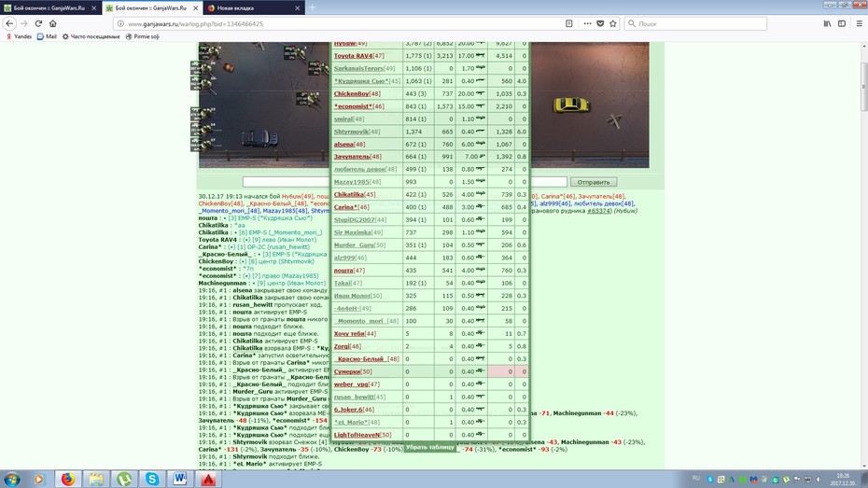The image size is (868, 488).
Task: Click the RU language indicator in tray
Action: pyautogui.click(x=696, y=478)
